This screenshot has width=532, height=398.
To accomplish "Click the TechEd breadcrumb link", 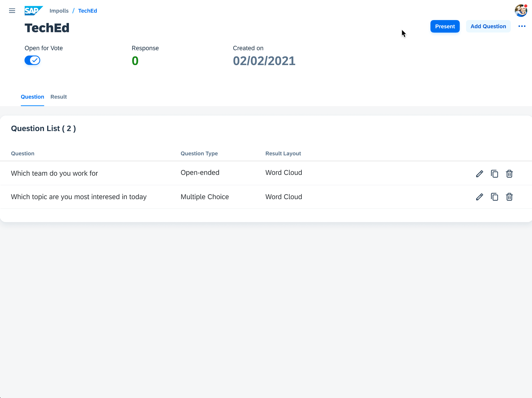I will tap(87, 11).
